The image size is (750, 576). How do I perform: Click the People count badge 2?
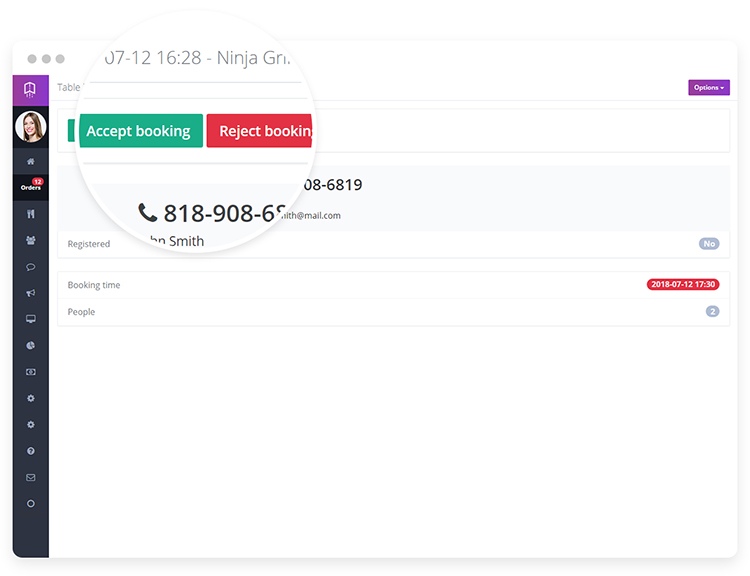(712, 311)
